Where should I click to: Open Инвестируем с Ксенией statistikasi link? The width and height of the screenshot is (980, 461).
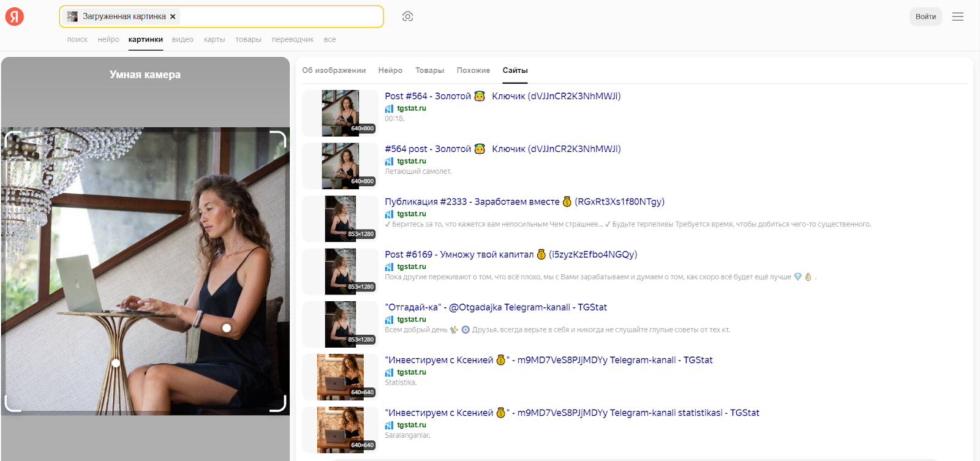[571, 413]
